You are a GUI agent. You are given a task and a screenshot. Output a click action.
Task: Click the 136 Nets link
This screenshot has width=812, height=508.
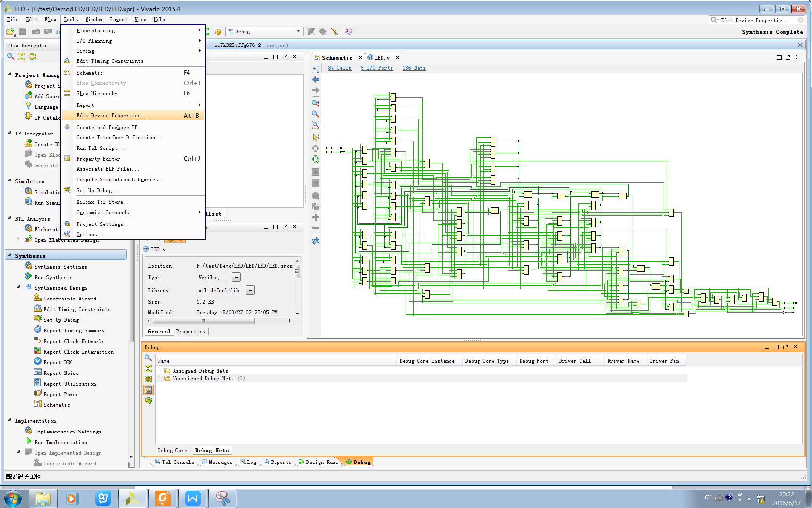[x=414, y=68]
